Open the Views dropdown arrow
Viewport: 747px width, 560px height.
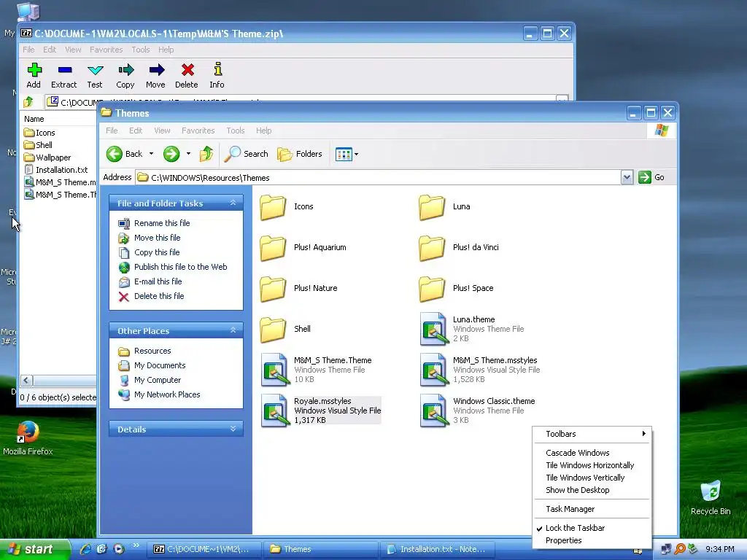coord(356,155)
